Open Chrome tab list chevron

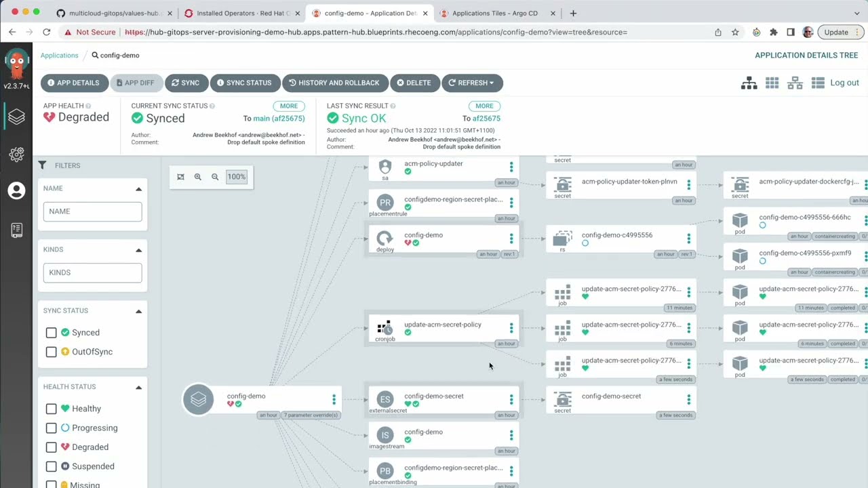pos(857,13)
